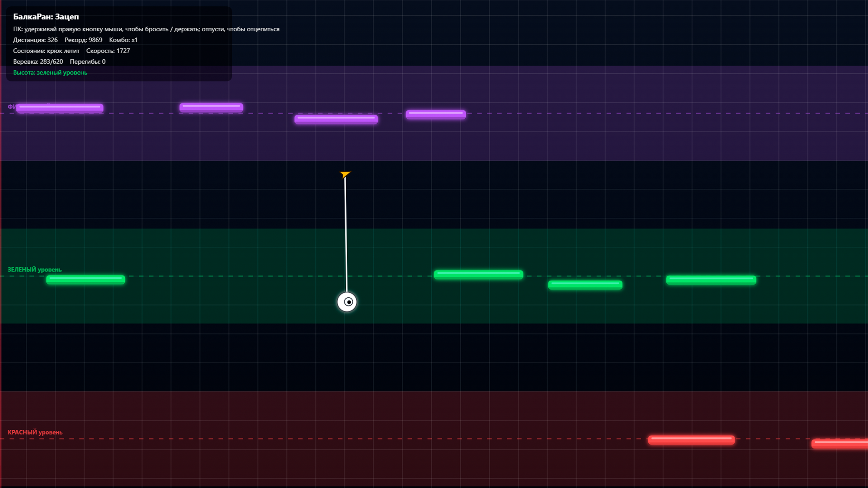The height and width of the screenshot is (488, 868).
Task: Click the fully visible red beam
Action: coord(691,440)
